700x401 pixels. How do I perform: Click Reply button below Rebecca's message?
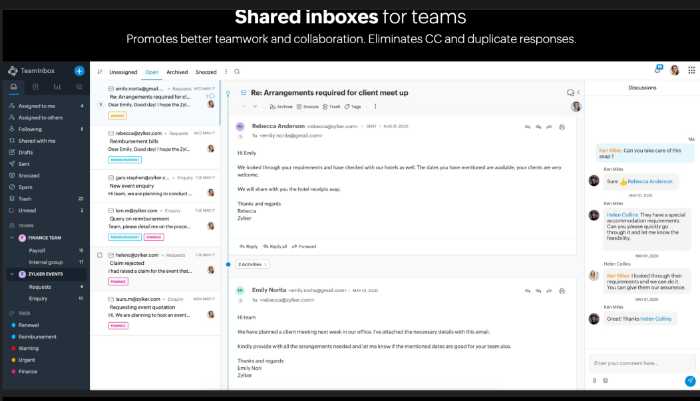click(249, 246)
